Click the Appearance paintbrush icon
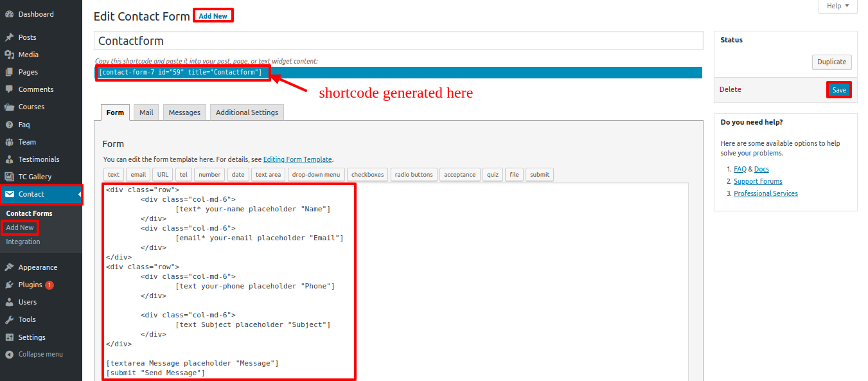868x381 pixels. point(9,267)
